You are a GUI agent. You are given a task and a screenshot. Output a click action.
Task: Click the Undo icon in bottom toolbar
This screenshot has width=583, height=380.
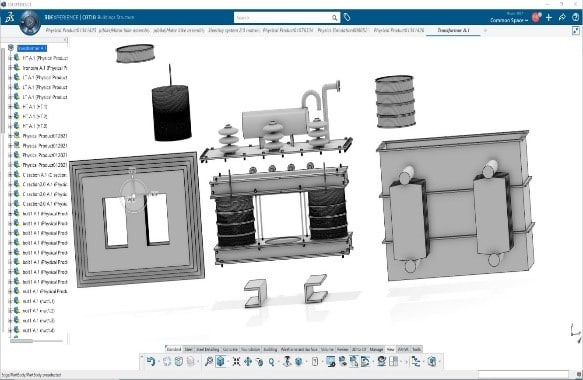tap(150, 361)
